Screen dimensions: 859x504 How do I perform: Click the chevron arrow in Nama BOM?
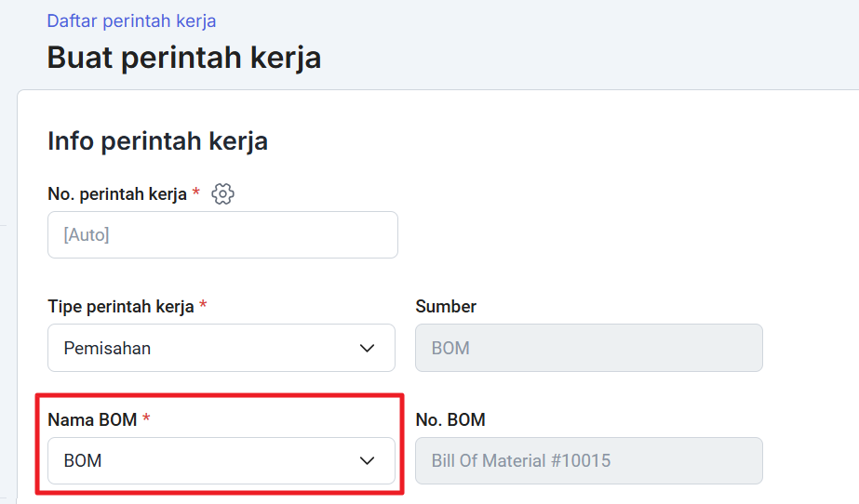pos(367,461)
